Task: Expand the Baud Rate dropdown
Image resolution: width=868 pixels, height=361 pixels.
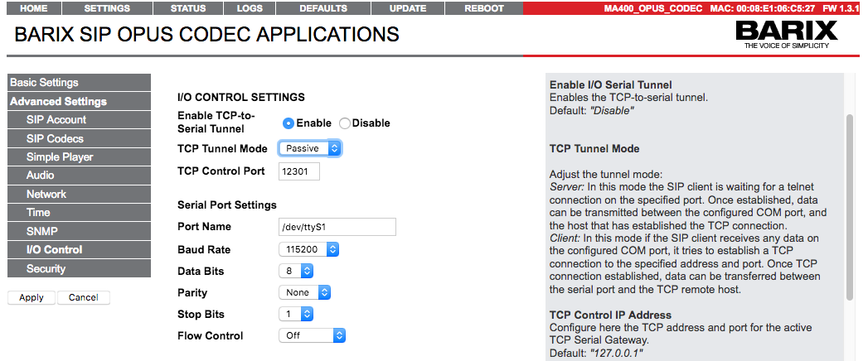Action: click(x=308, y=249)
